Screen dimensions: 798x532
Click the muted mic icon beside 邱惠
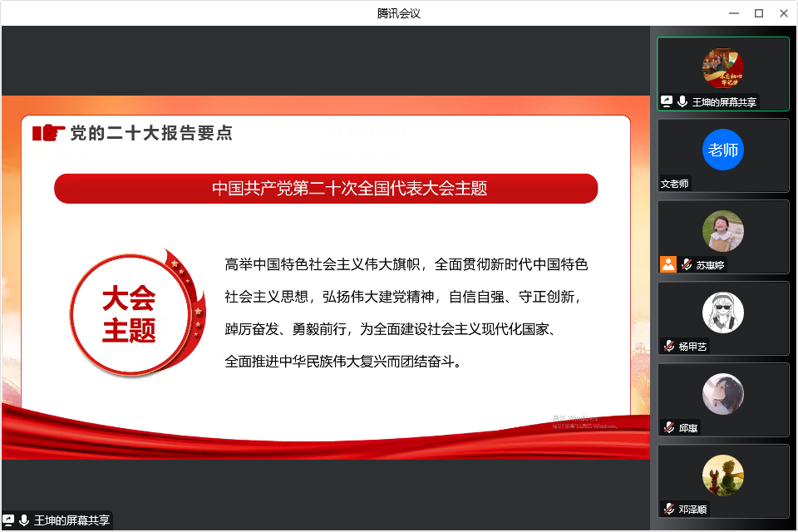coord(669,427)
